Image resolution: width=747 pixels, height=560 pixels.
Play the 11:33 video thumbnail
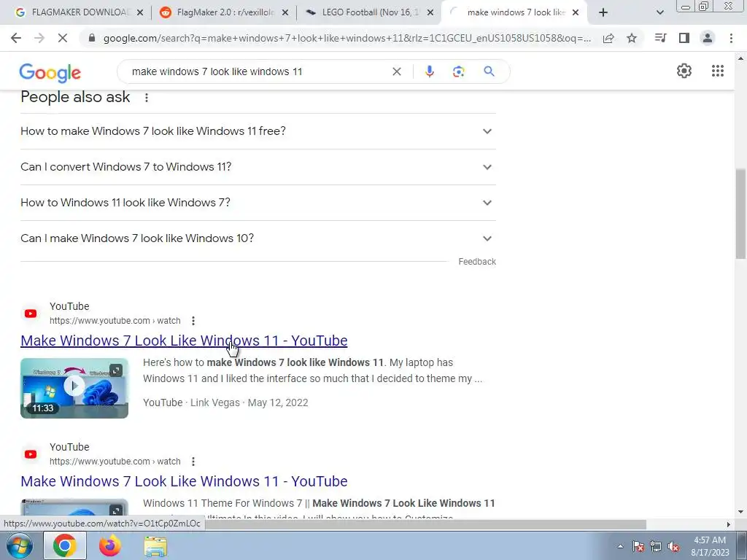pos(74,388)
